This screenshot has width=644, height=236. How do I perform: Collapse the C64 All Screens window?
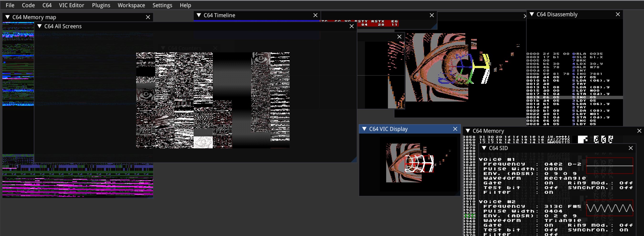(x=39, y=26)
